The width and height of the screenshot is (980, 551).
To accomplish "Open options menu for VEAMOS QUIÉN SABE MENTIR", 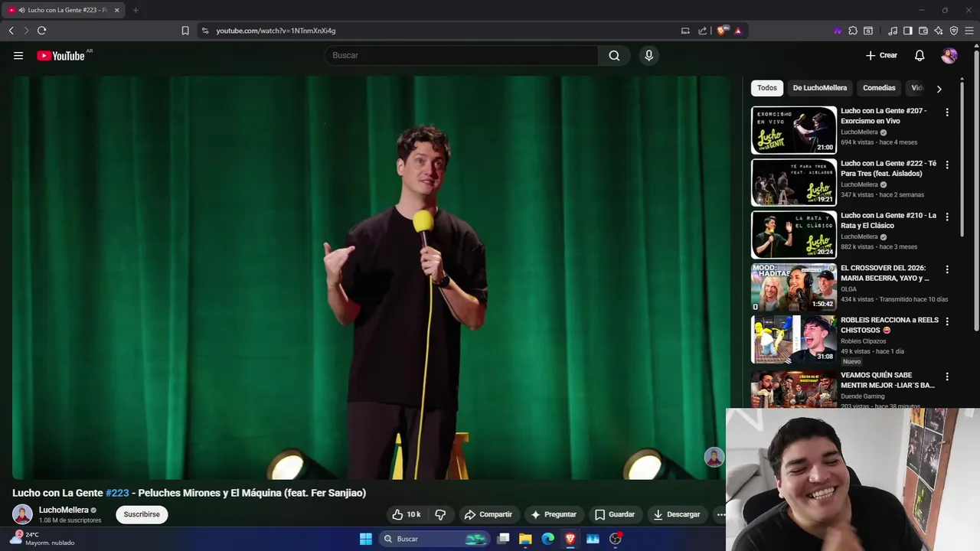I will coord(947,377).
